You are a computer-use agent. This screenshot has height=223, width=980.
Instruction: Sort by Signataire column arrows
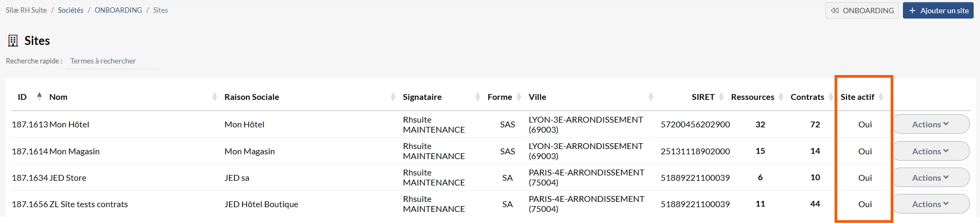(478, 97)
